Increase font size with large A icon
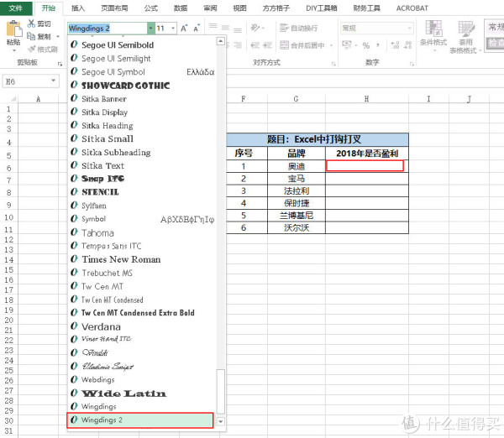This screenshot has height=438, width=504. pyautogui.click(x=184, y=29)
